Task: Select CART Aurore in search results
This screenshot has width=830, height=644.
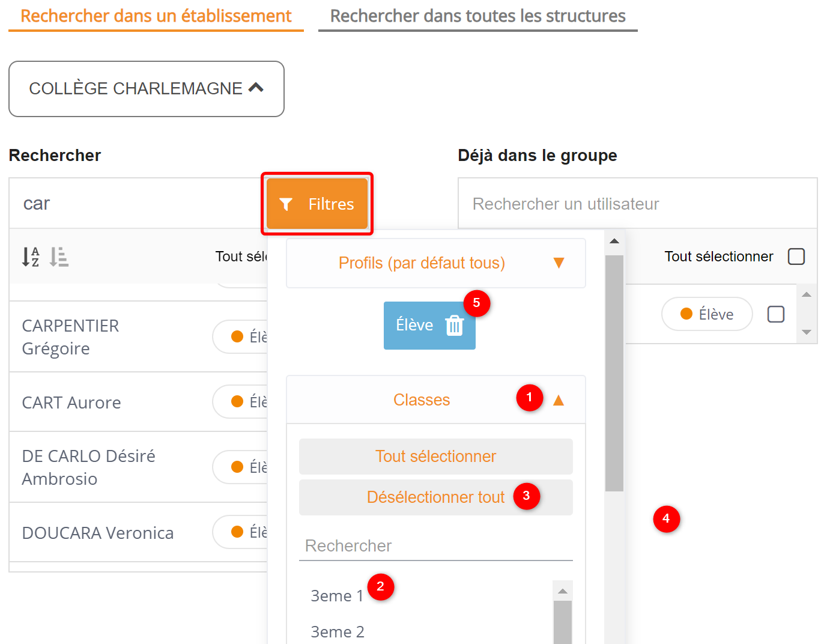Action: 71,402
